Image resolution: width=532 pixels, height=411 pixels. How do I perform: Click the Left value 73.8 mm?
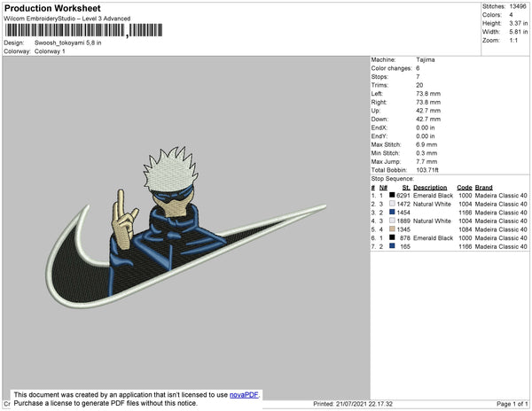tap(428, 94)
